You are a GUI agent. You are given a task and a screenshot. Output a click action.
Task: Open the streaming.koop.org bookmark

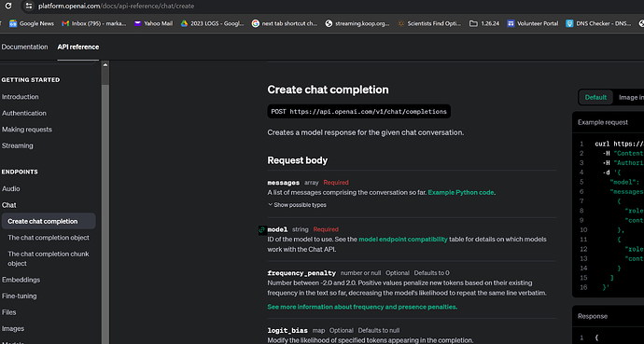[357, 23]
